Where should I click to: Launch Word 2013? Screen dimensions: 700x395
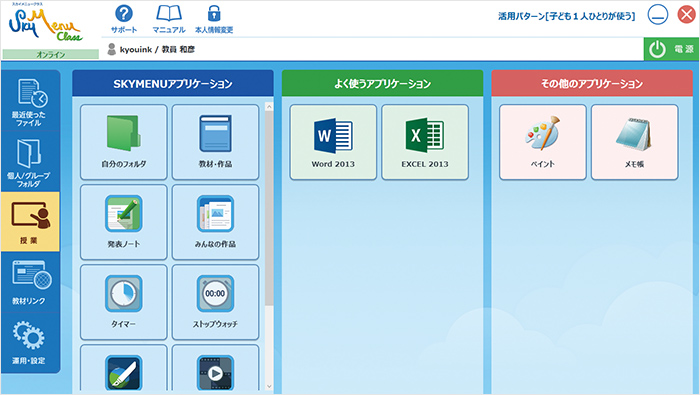333,142
